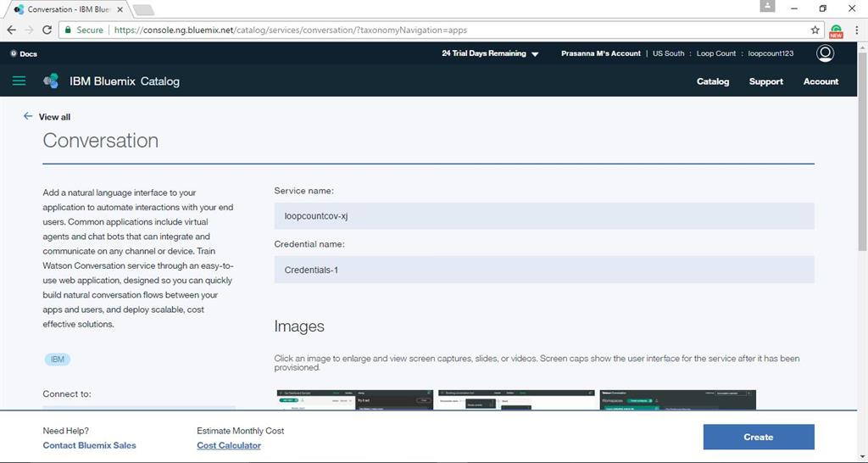The width and height of the screenshot is (868, 463).
Task: Click the Conversation page heading
Action: coord(101,141)
